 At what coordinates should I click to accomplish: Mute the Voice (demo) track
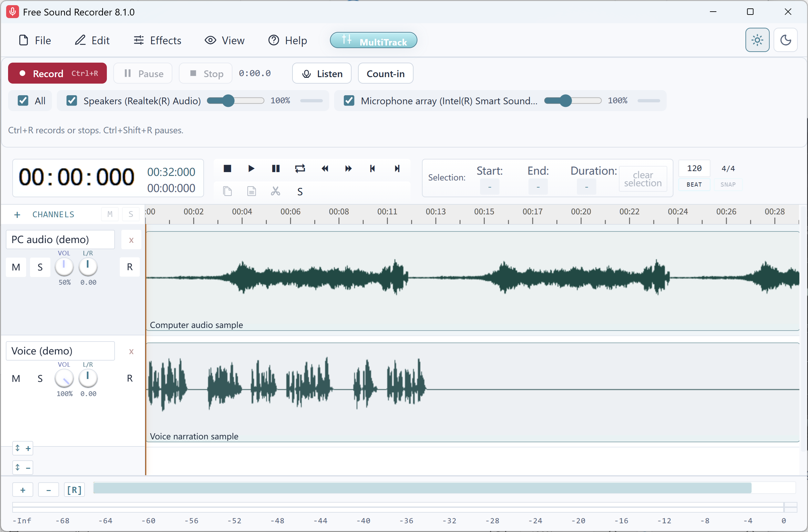click(16, 379)
